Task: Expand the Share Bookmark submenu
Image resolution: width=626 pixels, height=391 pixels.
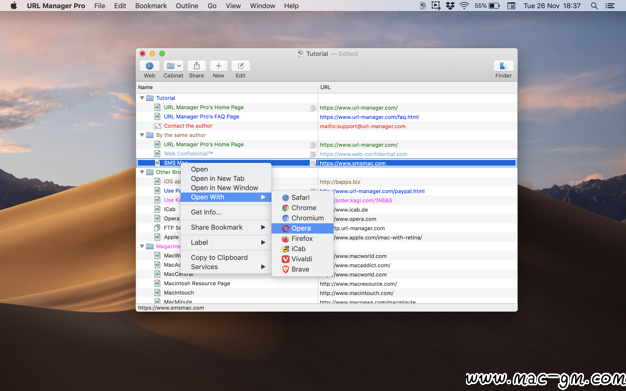Action: (x=226, y=227)
